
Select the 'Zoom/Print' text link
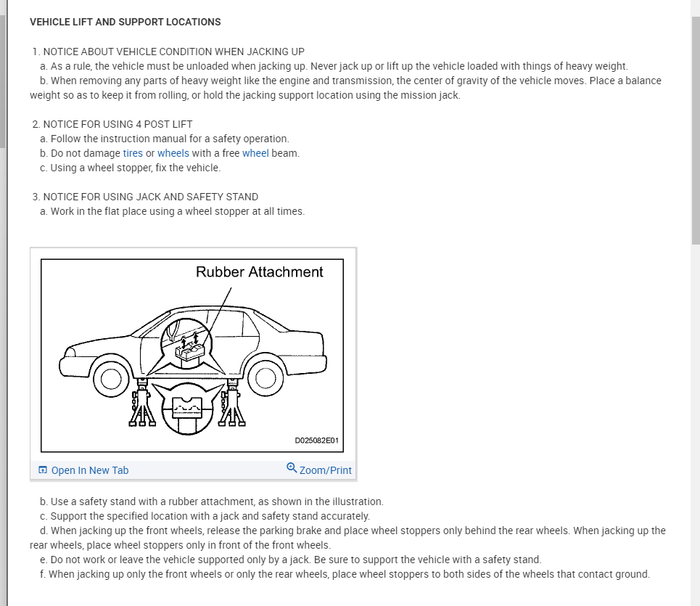point(326,470)
